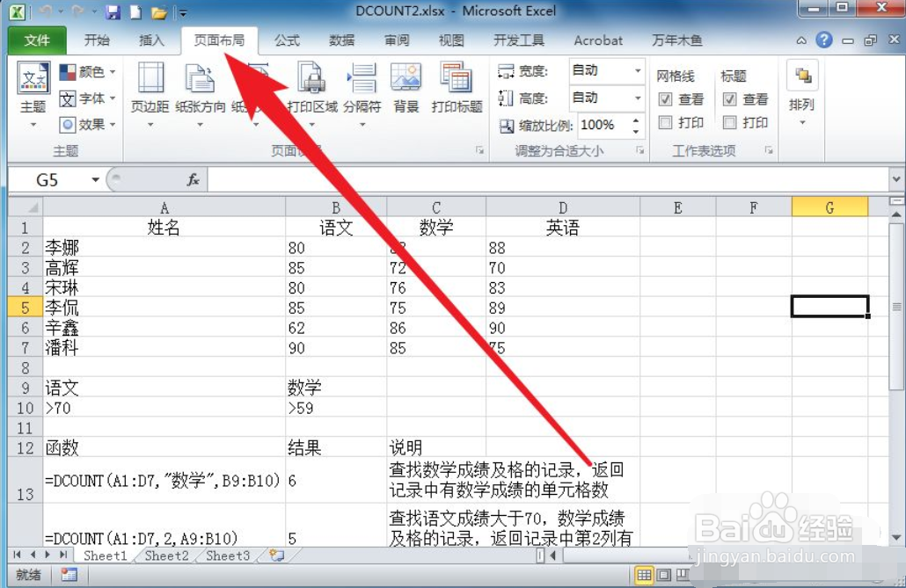
Task: Uncheck 查看 under 网格线 to hide gridlines
Action: pyautogui.click(x=664, y=98)
